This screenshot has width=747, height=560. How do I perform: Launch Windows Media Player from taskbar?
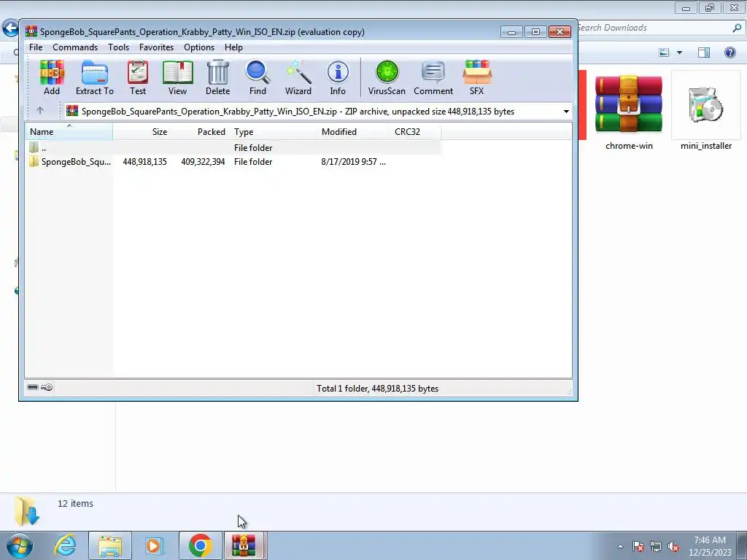(154, 545)
